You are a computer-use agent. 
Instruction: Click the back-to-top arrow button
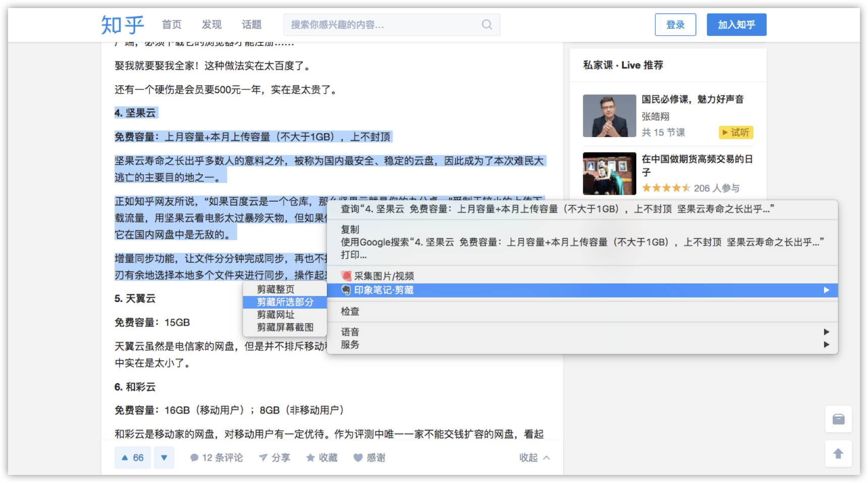click(x=838, y=453)
